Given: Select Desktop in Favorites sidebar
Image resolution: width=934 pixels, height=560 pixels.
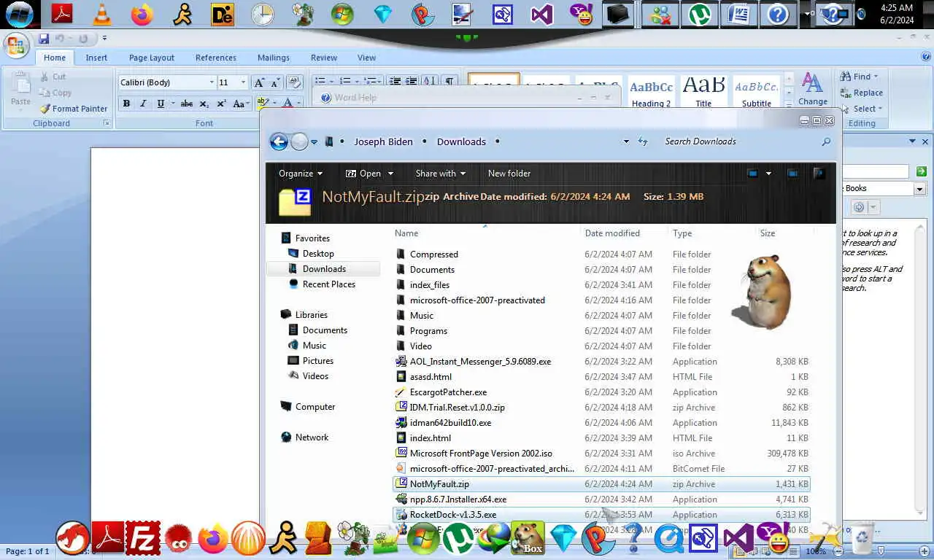Looking at the screenshot, I should 318,254.
